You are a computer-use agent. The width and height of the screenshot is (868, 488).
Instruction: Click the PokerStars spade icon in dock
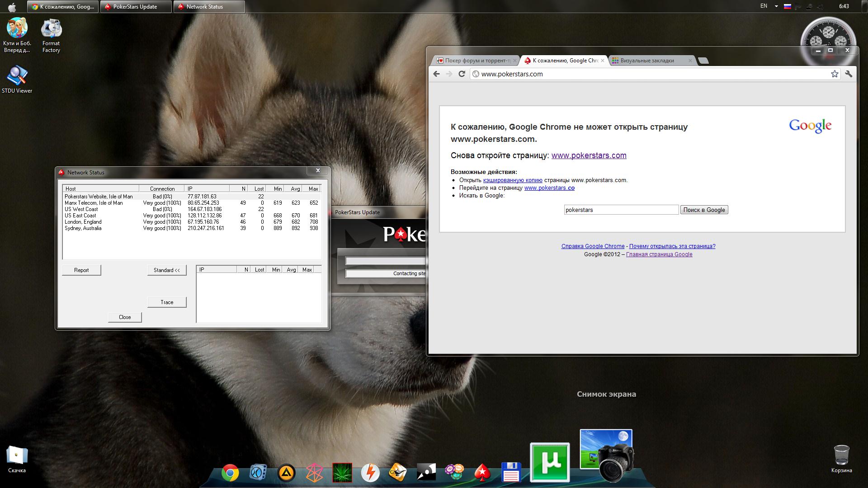point(482,473)
